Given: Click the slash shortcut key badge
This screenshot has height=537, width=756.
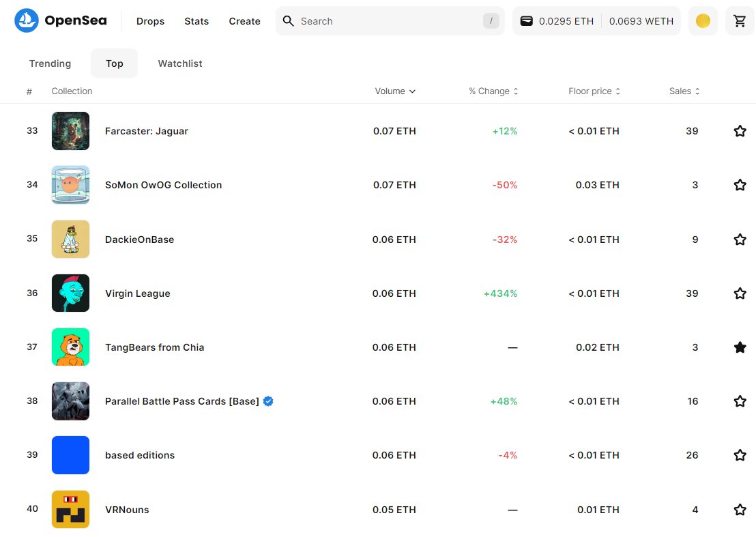Looking at the screenshot, I should (491, 20).
